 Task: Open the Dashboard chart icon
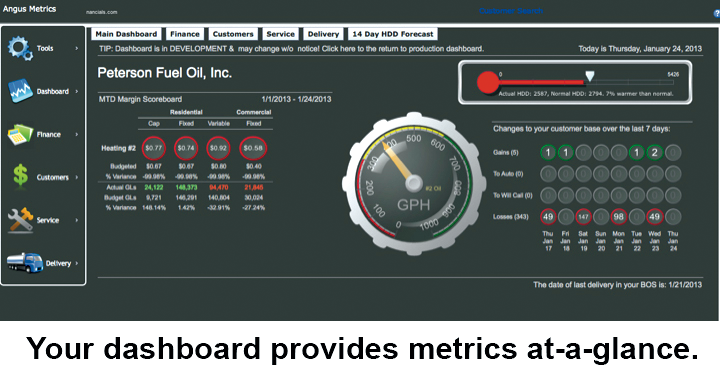click(x=20, y=91)
